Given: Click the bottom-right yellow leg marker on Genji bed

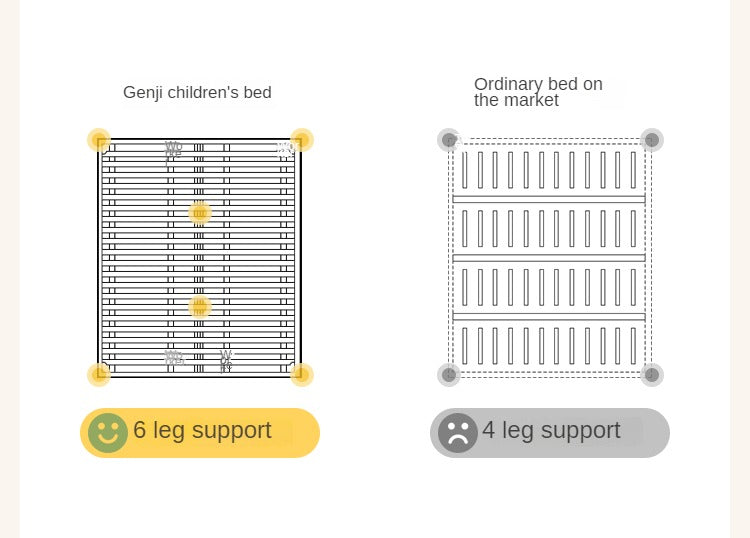Looking at the screenshot, I should [x=302, y=375].
